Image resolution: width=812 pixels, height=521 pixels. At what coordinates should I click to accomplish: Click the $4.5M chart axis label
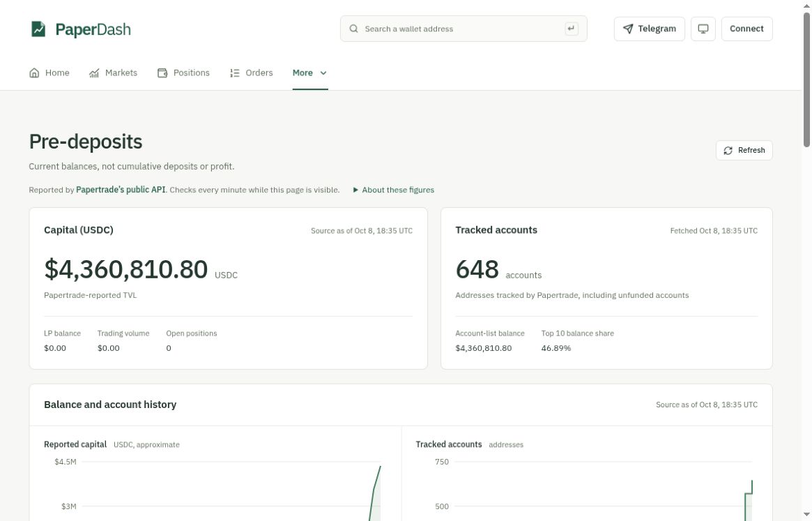[x=66, y=462]
